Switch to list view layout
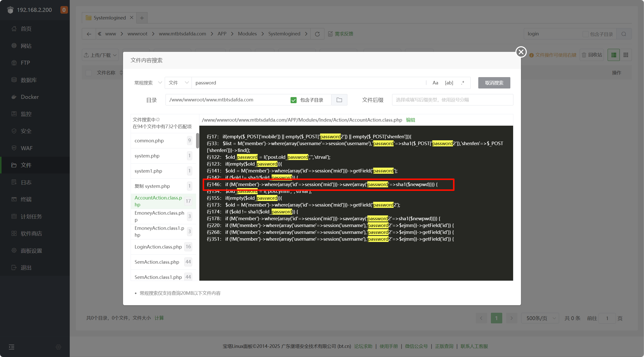Image resolution: width=644 pixels, height=357 pixels. click(x=614, y=55)
